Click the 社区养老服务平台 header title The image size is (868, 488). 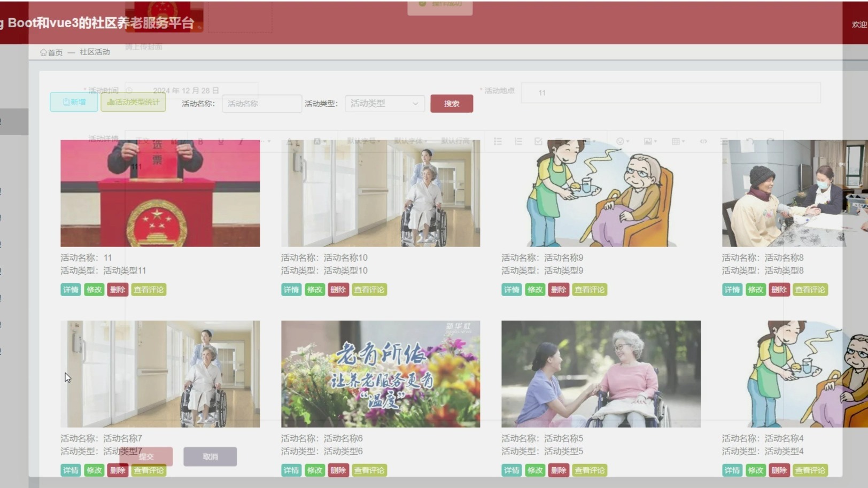(96, 23)
